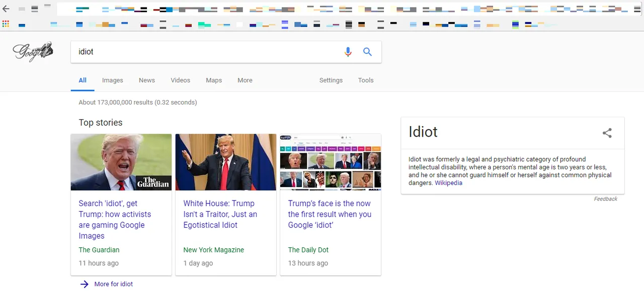644x291 pixels.
Task: Expand the More search categories menu
Action: [245, 80]
